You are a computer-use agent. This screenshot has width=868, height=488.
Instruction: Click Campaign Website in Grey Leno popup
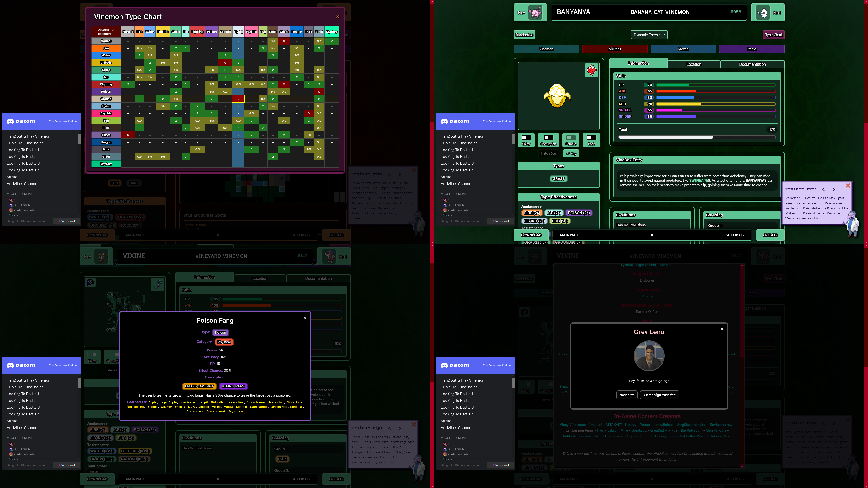click(659, 395)
